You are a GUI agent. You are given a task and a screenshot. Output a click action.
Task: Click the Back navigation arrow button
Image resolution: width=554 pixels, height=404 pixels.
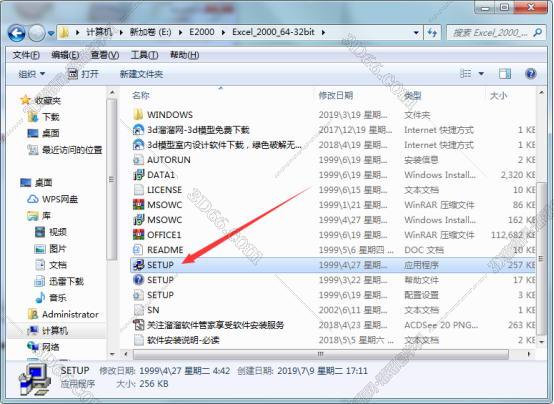17,33
